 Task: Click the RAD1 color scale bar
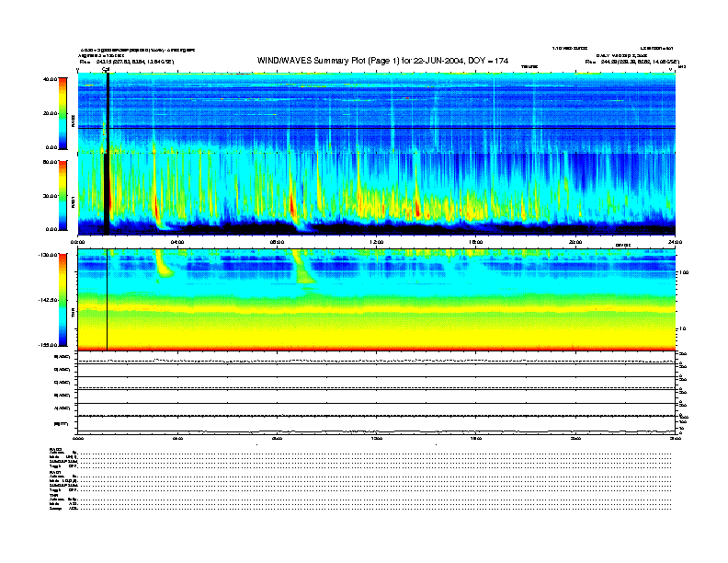pyautogui.click(x=62, y=194)
